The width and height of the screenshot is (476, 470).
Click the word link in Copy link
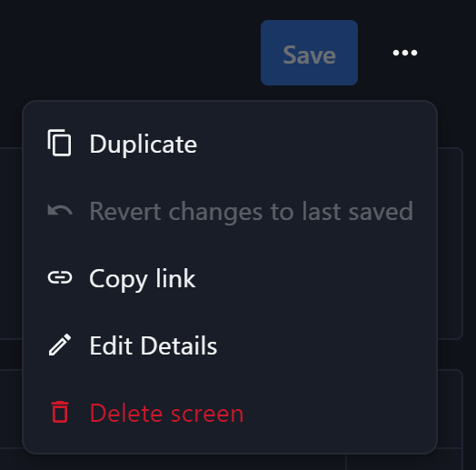click(175, 278)
